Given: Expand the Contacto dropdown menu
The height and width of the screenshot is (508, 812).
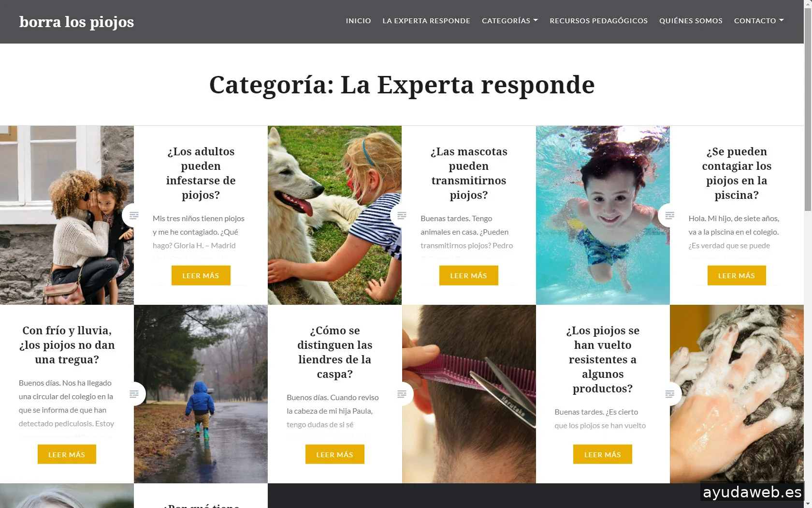Looking at the screenshot, I should [759, 21].
